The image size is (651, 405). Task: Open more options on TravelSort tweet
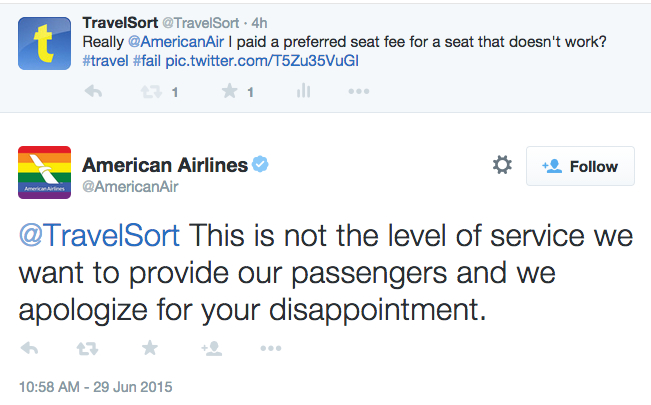point(359,91)
